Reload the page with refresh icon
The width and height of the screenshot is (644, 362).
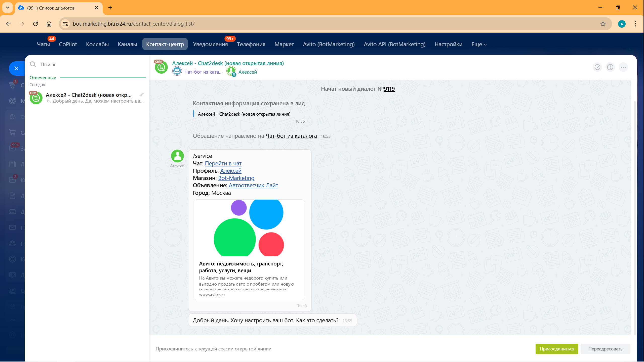(35, 24)
